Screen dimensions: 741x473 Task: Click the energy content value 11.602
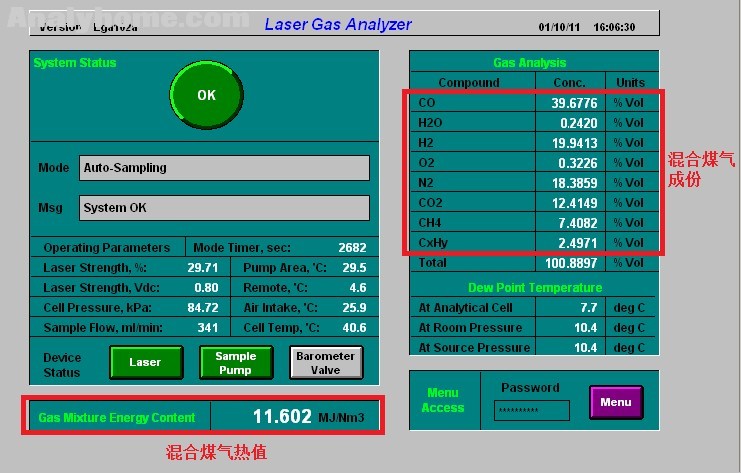(282, 417)
